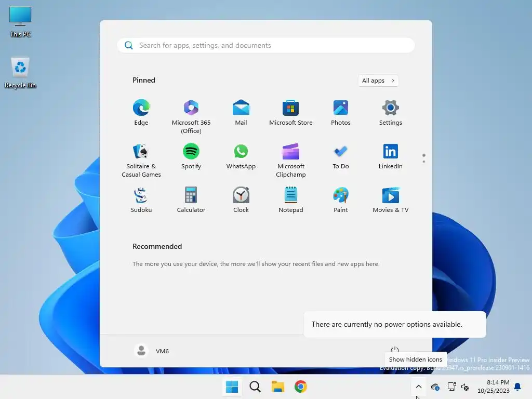Screen dimensions: 532x399
Task: Open Edge from pinned apps
Action: (x=141, y=113)
